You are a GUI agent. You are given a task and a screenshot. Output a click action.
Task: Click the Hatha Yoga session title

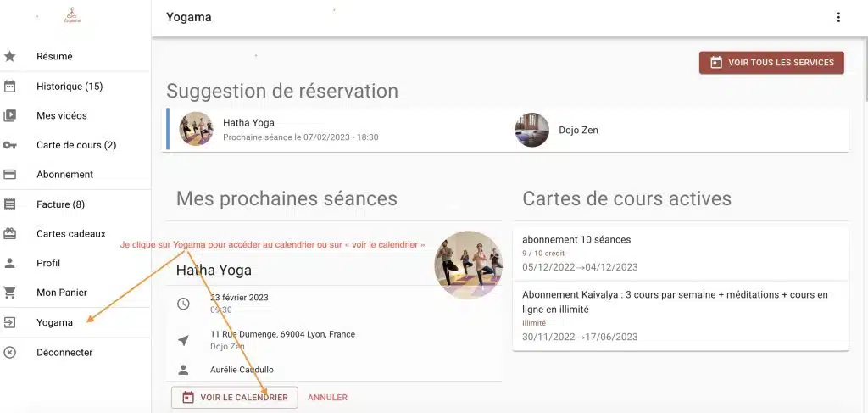tap(214, 271)
